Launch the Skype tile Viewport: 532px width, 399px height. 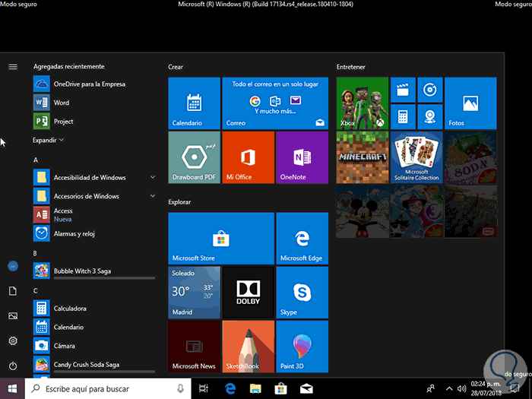coord(302,292)
